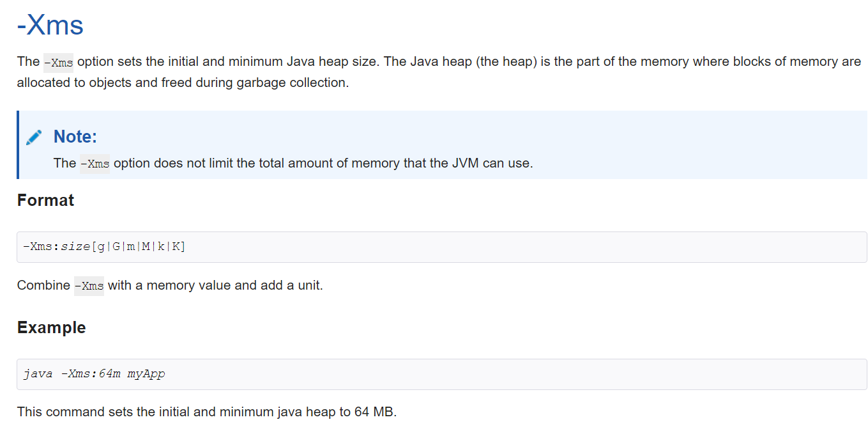Click the Format section heading

(45, 200)
